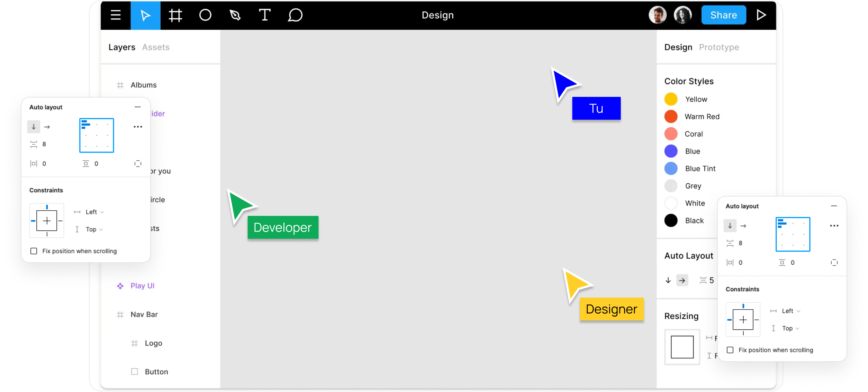The height and width of the screenshot is (392, 868).
Task: Click the Developer cursor label
Action: [x=283, y=227]
